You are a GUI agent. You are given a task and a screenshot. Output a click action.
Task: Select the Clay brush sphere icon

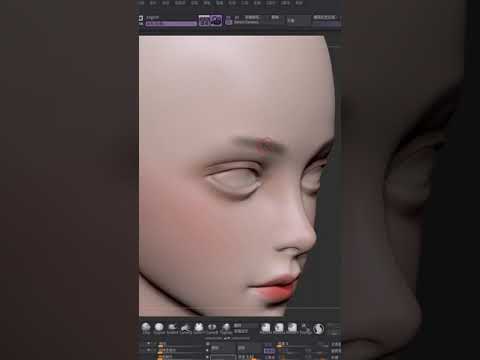[146, 327]
